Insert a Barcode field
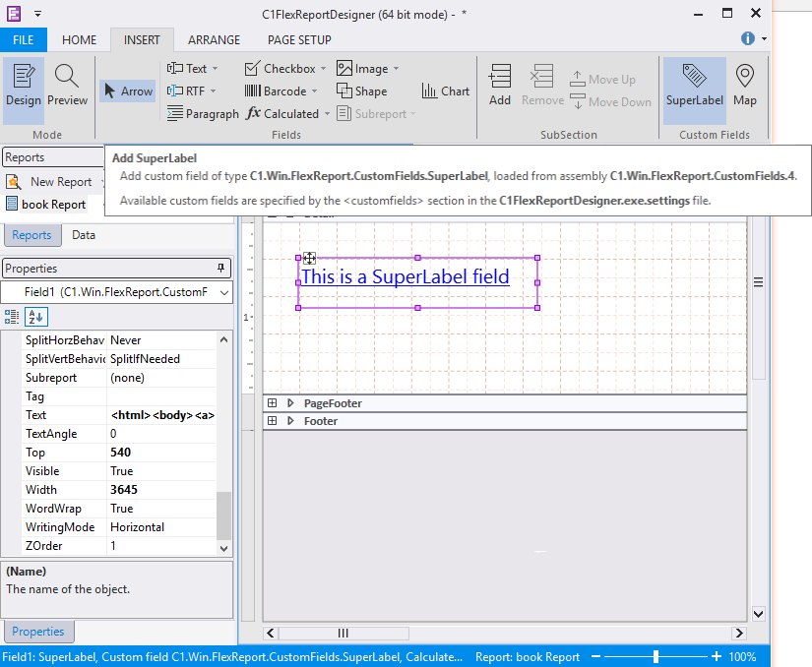 coord(276,91)
